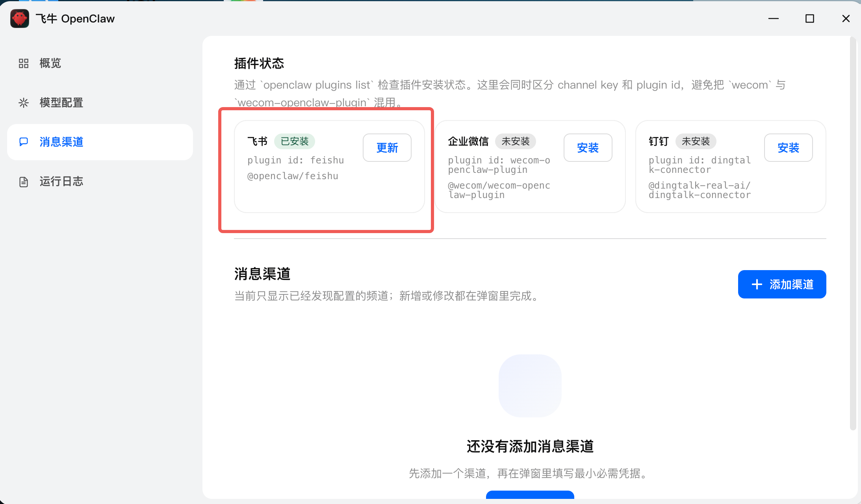861x504 pixels.
Task: Click the 运行日志 document icon
Action: click(24, 182)
